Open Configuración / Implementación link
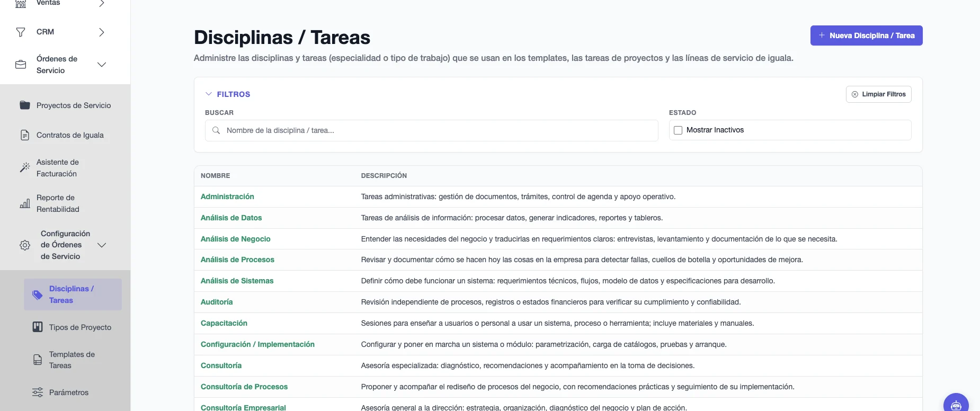The image size is (980, 411). [257, 344]
